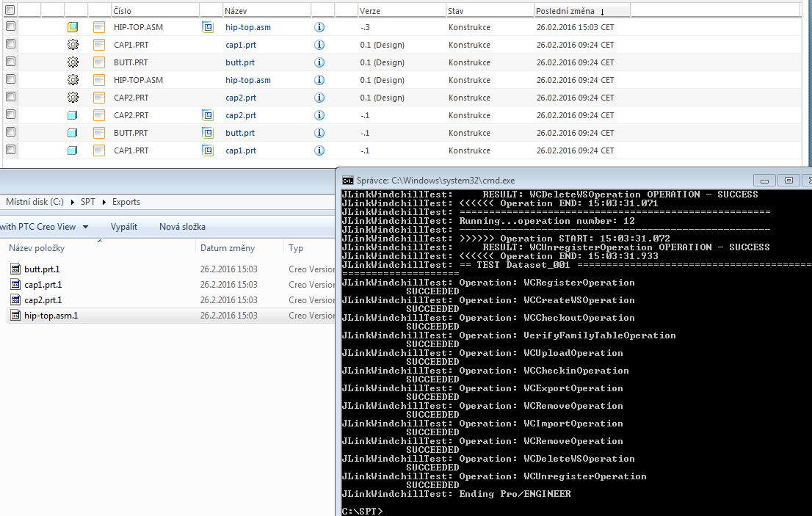
Task: Click orange document icon in HIP-TOP.ASM -.3 row
Action: click(99, 27)
